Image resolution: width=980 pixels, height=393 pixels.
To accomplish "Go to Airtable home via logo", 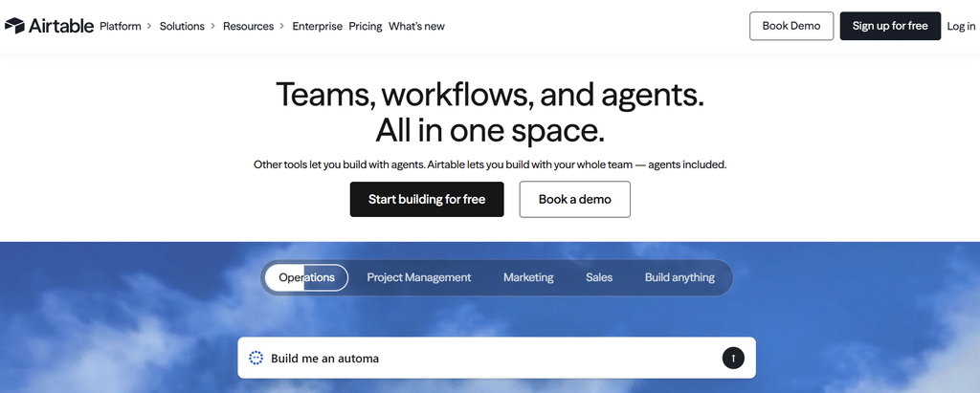I will [49, 26].
